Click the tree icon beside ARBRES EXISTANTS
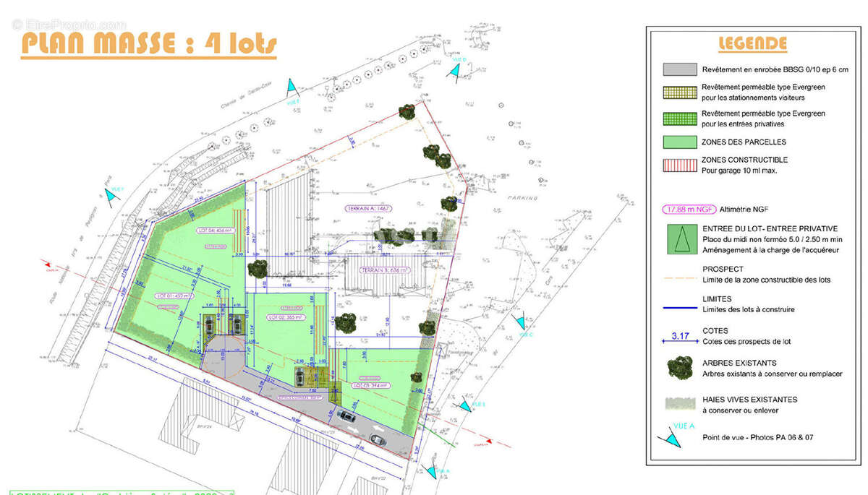 (x=678, y=367)
